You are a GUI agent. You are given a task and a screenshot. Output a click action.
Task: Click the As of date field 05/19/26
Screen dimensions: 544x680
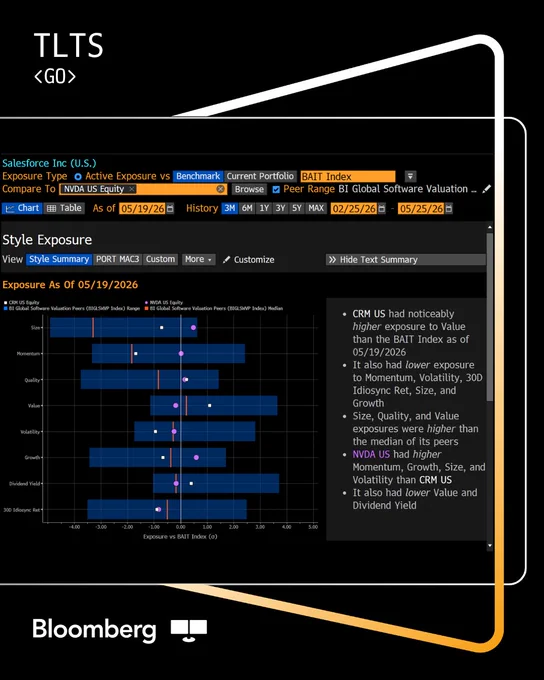click(142, 209)
